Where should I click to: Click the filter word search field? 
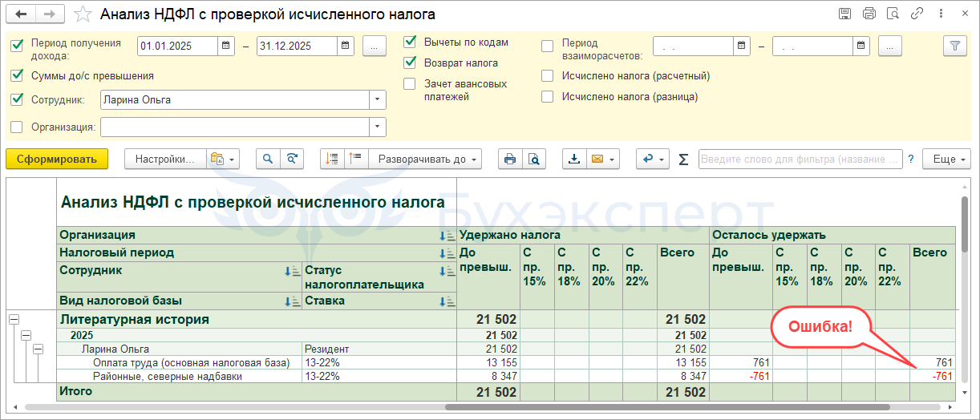800,159
